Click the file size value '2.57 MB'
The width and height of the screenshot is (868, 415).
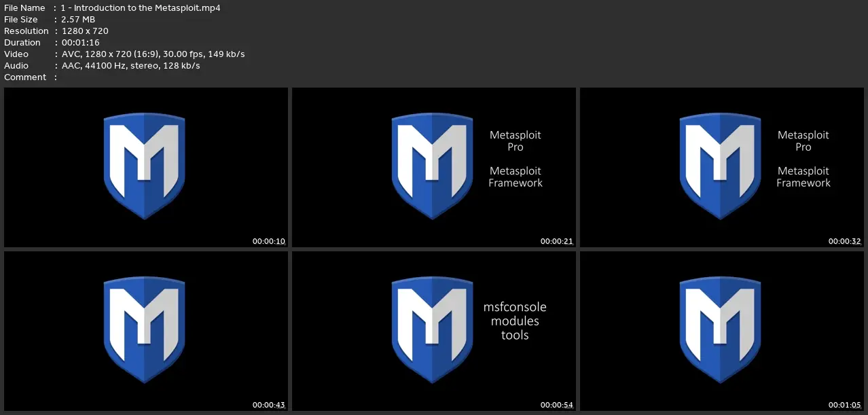pyautogui.click(x=78, y=20)
